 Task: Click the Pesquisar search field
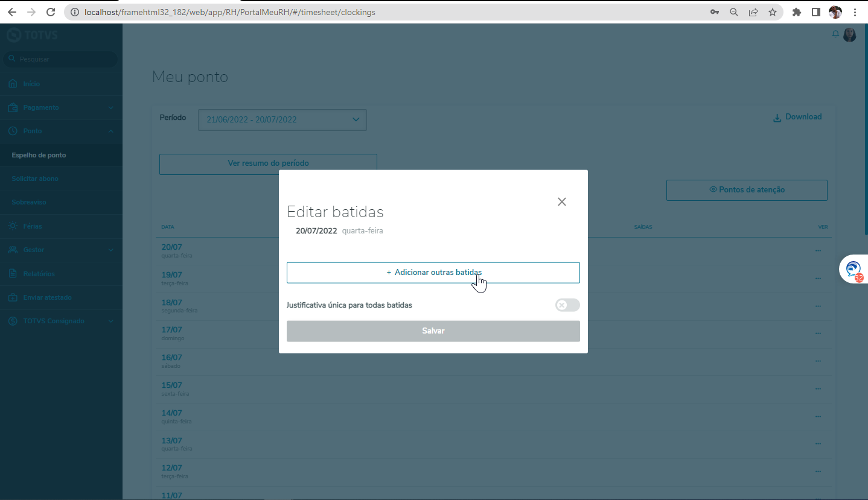[61, 59]
